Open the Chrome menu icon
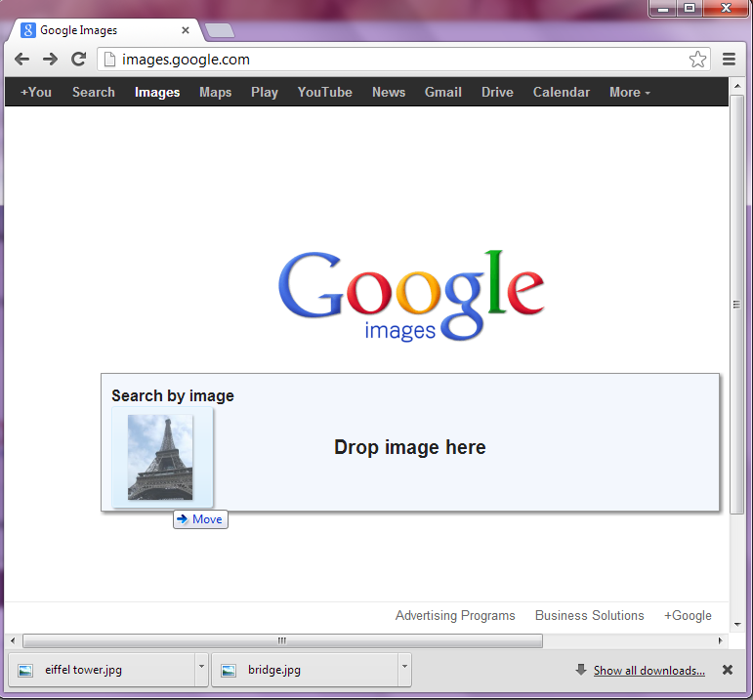Viewport: 753px width, 700px height. (x=729, y=59)
